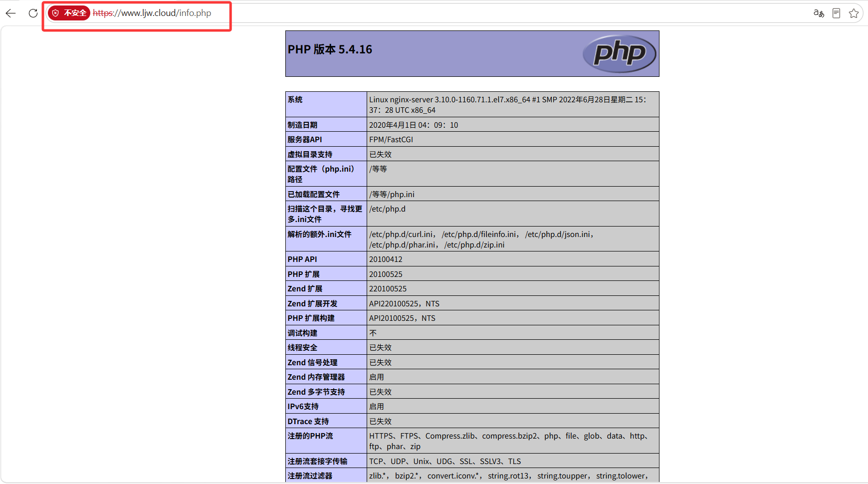Image resolution: width=868 pixels, height=484 pixels.
Task: Select the Linux nginx-server system value text
Action: point(508,105)
